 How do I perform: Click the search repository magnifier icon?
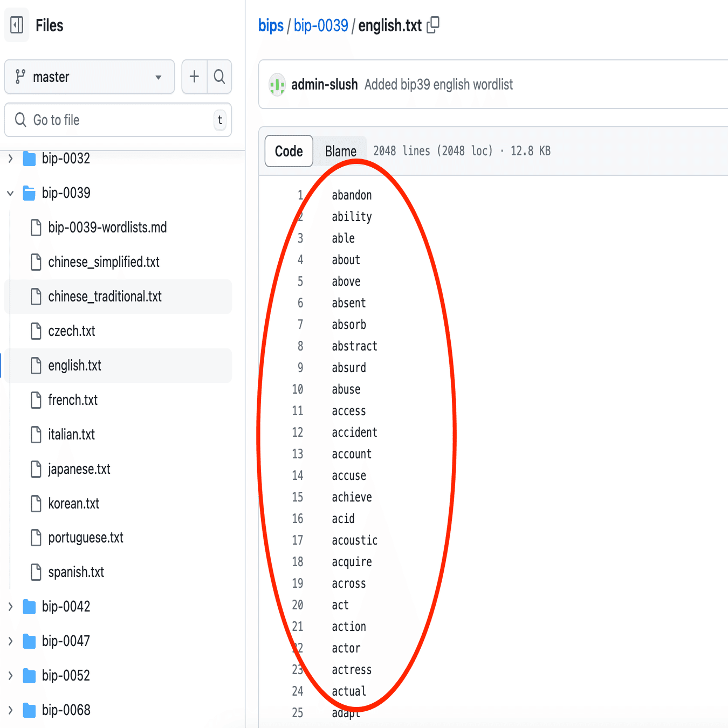click(219, 77)
